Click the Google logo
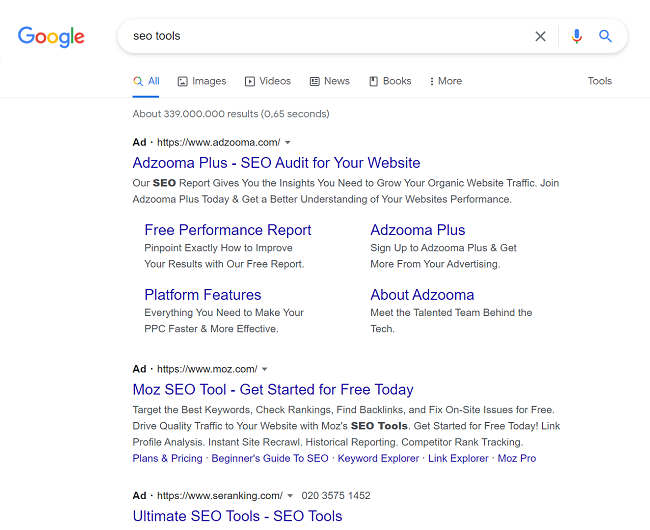Image resolution: width=650 pixels, height=530 pixels. pos(51,37)
